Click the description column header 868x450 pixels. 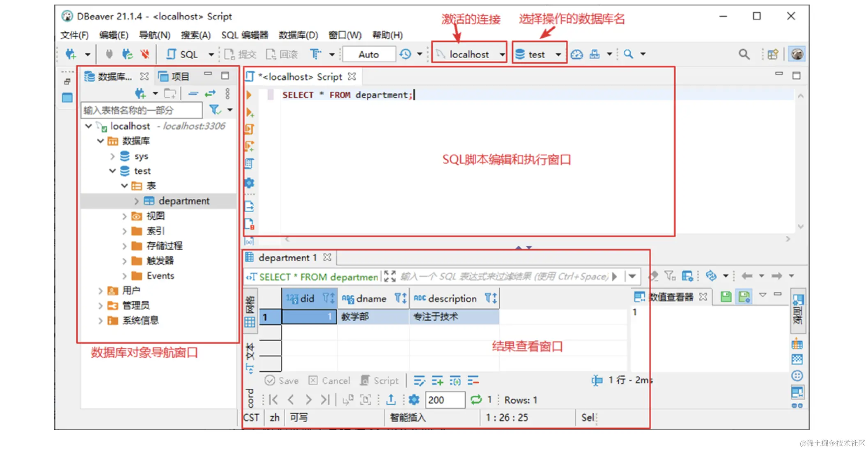coord(454,298)
